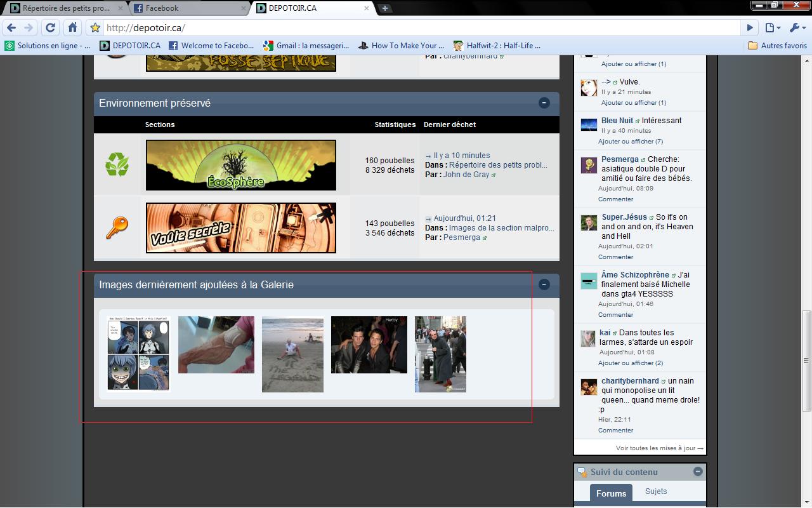The width and height of the screenshot is (812, 508).
Task: Open the Images de la section malpro... topic
Action: [x=501, y=228]
